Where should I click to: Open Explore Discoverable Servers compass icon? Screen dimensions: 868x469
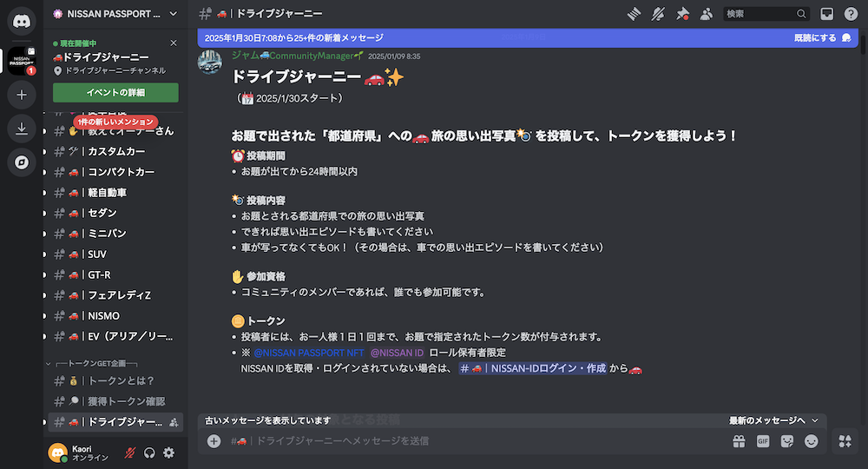point(22,162)
